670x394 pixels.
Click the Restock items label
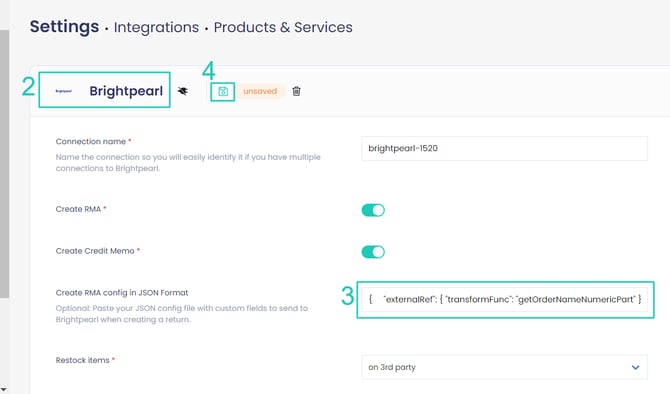pyautogui.click(x=82, y=360)
